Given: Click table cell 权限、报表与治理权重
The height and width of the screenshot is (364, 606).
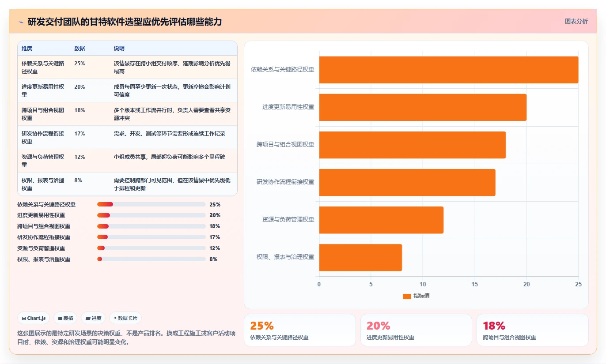Looking at the screenshot, I should tap(43, 184).
